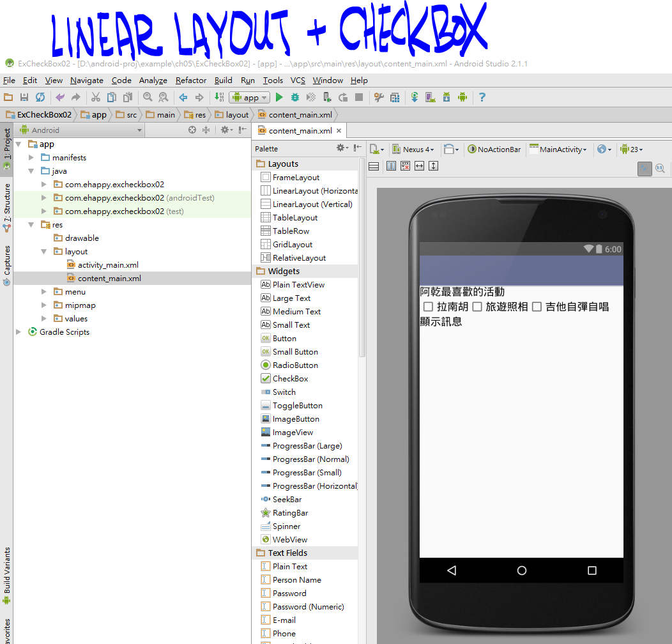Check the 拉南胡 checkbox in the preview
Image resolution: width=672 pixels, height=644 pixels.
(x=429, y=307)
